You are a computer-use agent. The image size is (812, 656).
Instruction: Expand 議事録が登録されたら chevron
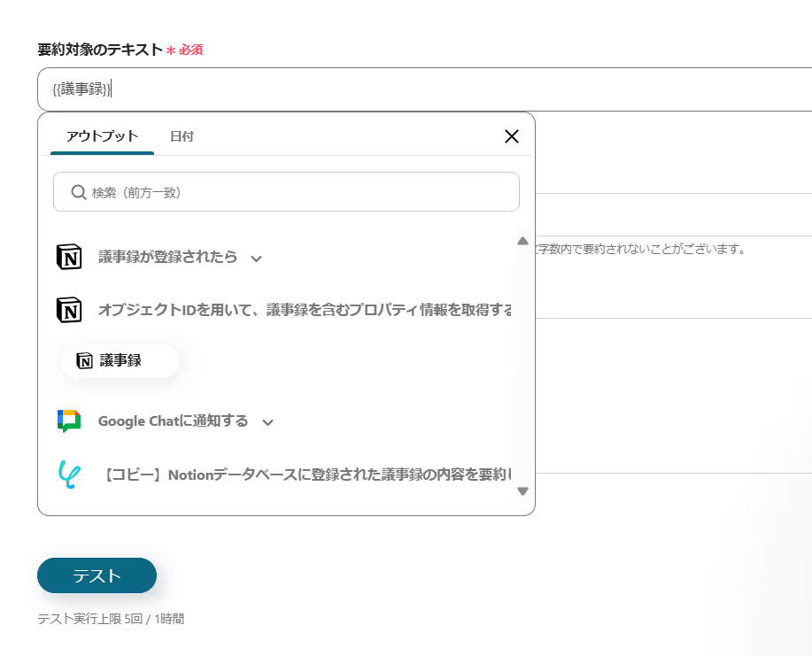[256, 259]
